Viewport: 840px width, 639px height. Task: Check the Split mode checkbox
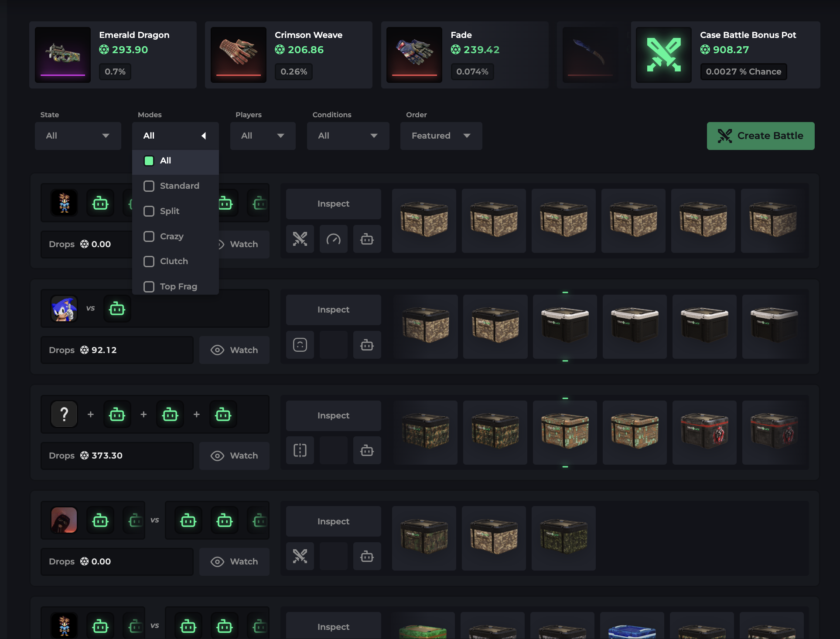tap(149, 211)
